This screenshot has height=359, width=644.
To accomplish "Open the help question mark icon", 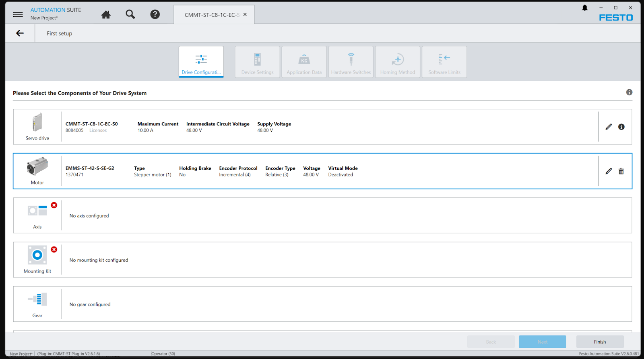I will 155,14.
